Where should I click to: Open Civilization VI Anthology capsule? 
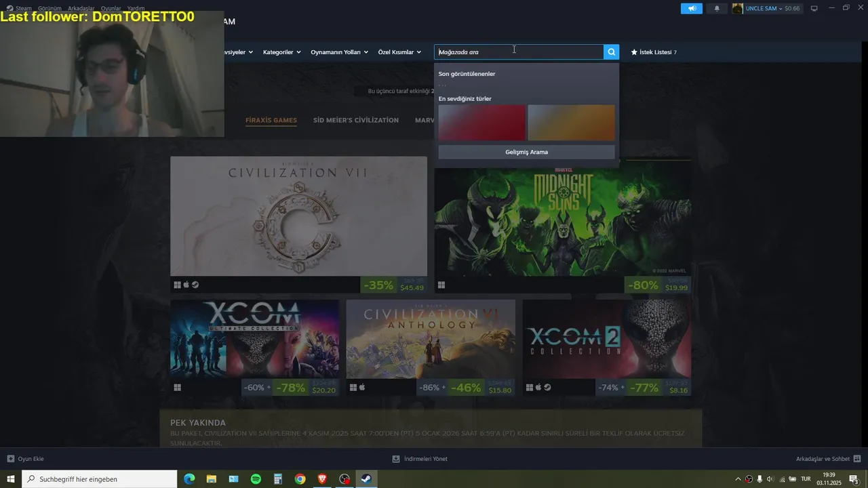coord(431,339)
